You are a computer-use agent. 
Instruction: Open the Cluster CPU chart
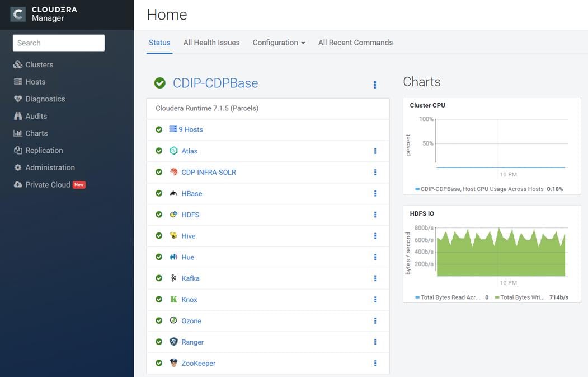coord(492,146)
